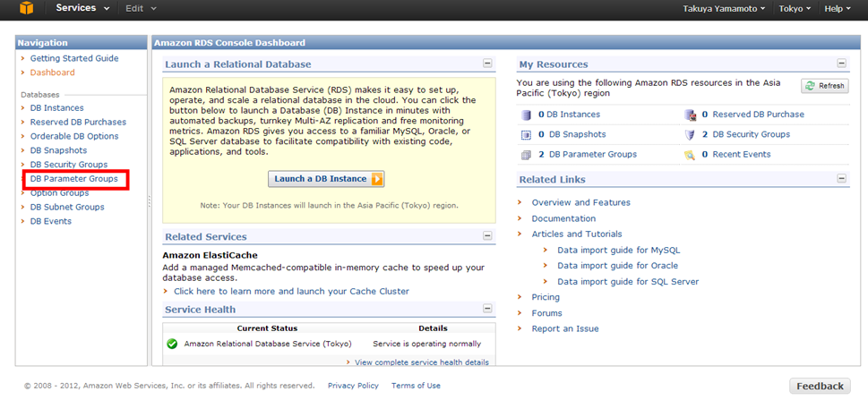Click the green service status check icon
This screenshot has height=400, width=868.
click(x=172, y=344)
